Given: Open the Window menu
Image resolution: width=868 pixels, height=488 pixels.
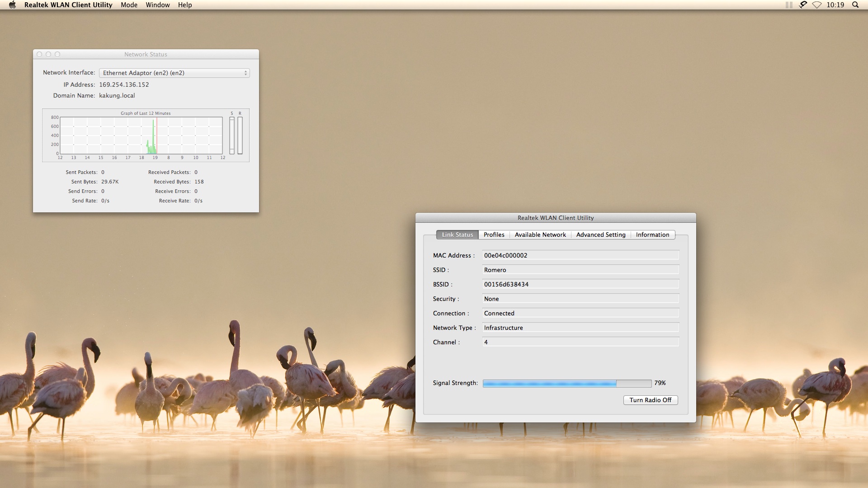Looking at the screenshot, I should [157, 5].
